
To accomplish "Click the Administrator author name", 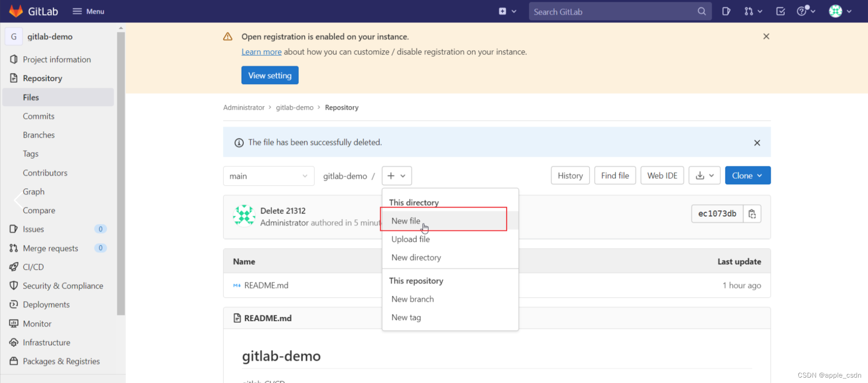I will (284, 223).
